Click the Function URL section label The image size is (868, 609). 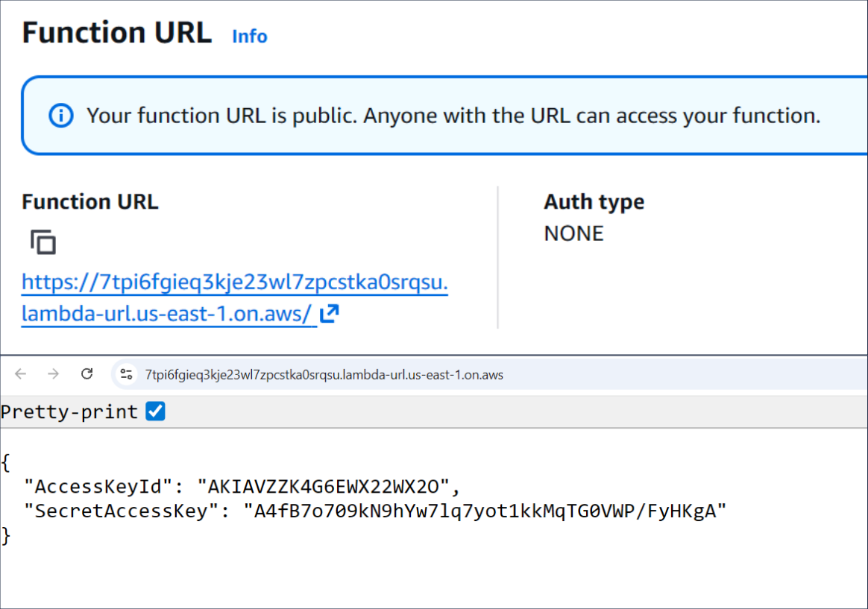coord(89,201)
